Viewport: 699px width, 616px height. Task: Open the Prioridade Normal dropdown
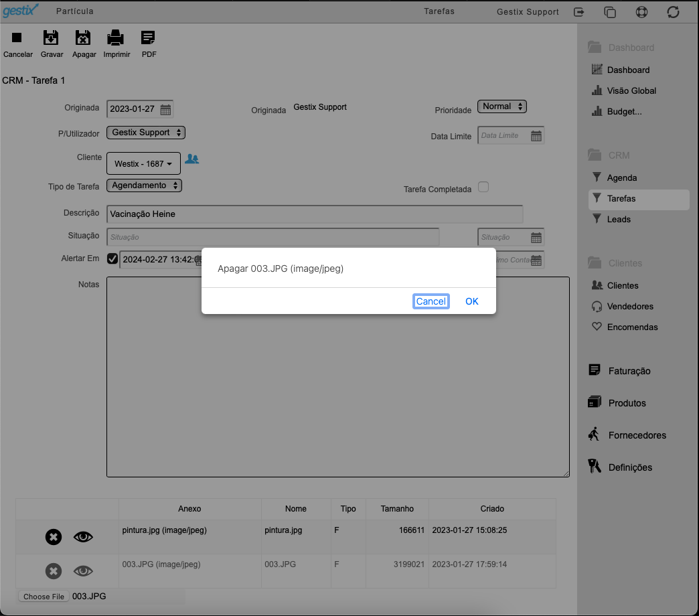tap(502, 106)
